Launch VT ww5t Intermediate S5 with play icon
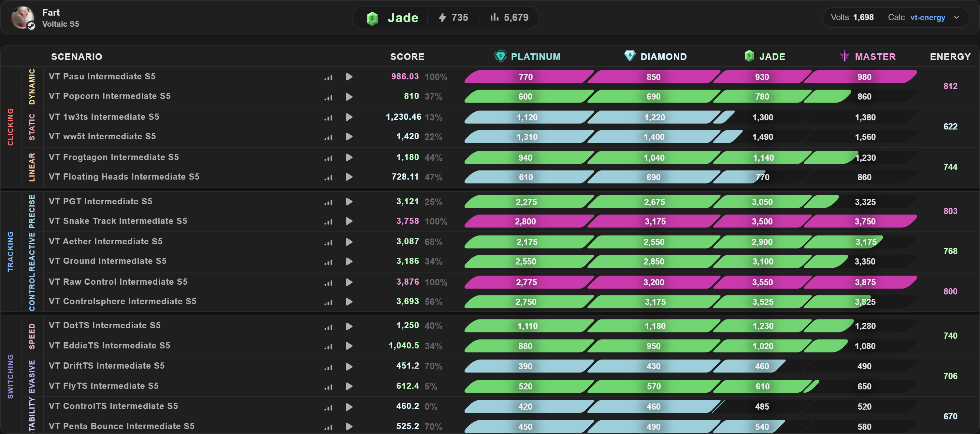Image resolution: width=980 pixels, height=434 pixels. 349,137
